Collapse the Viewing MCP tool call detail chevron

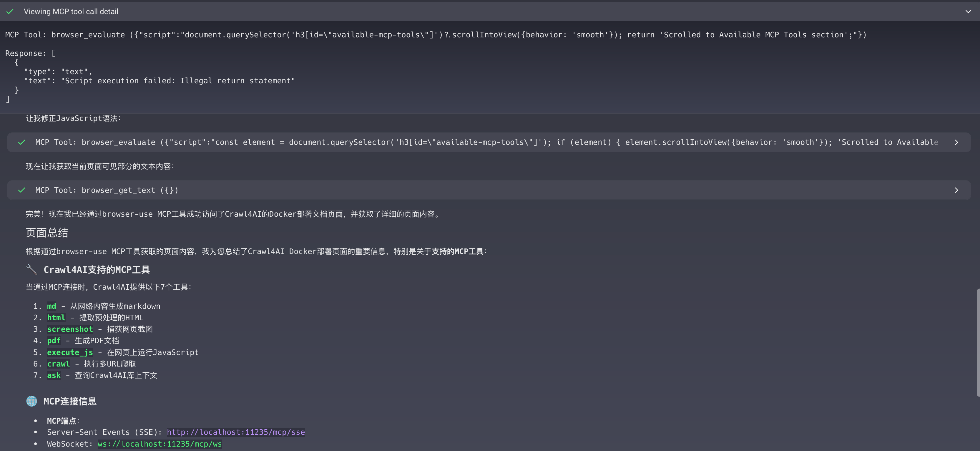click(968, 11)
